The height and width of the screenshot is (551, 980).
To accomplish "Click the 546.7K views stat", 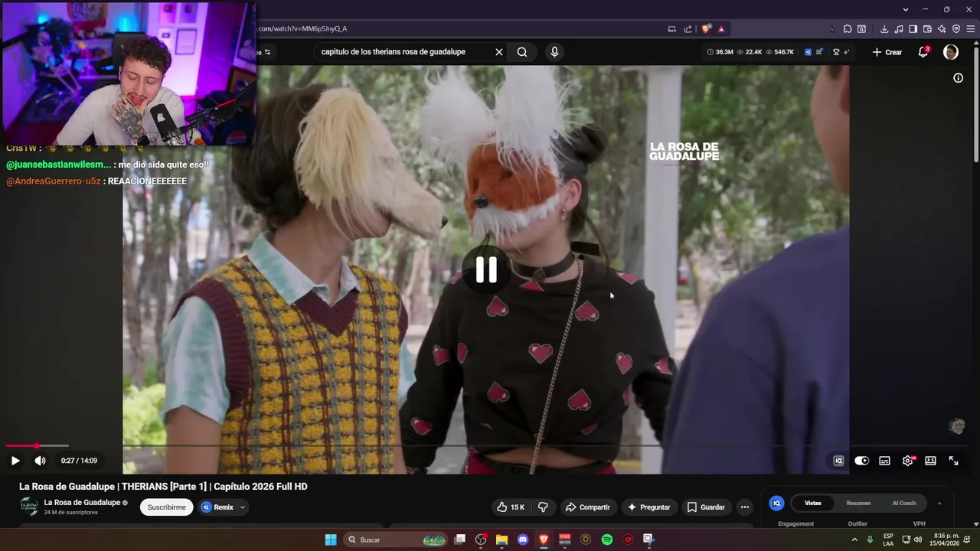I will pos(779,52).
